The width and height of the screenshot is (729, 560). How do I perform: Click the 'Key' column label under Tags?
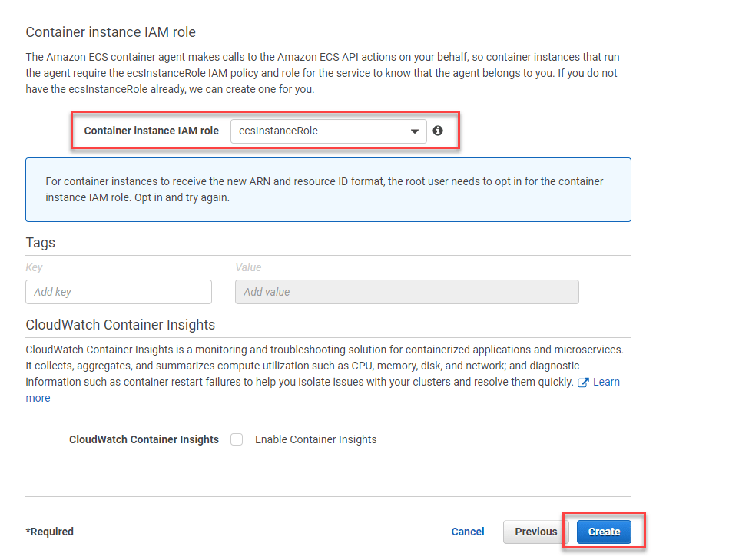point(34,267)
